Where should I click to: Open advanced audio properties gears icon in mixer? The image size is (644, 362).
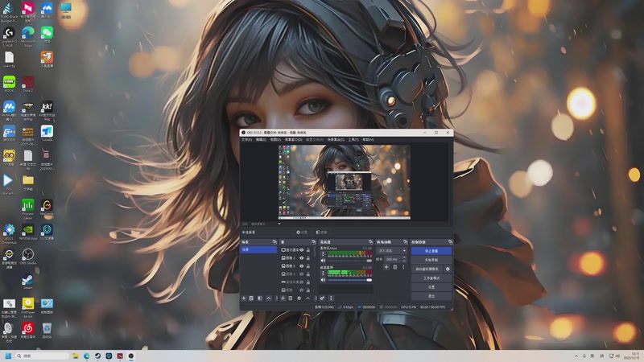pyautogui.click(x=322, y=298)
